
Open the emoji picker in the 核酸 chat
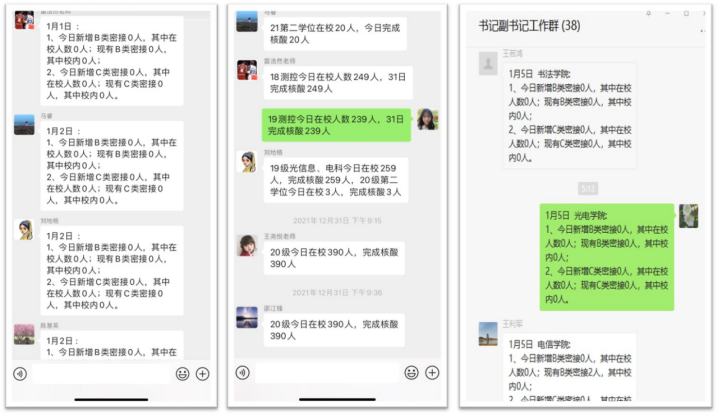click(x=411, y=373)
